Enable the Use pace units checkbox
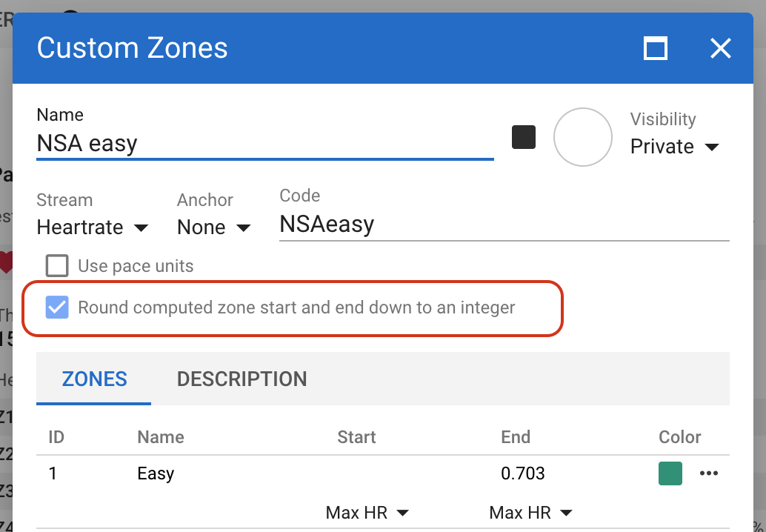 coord(57,266)
